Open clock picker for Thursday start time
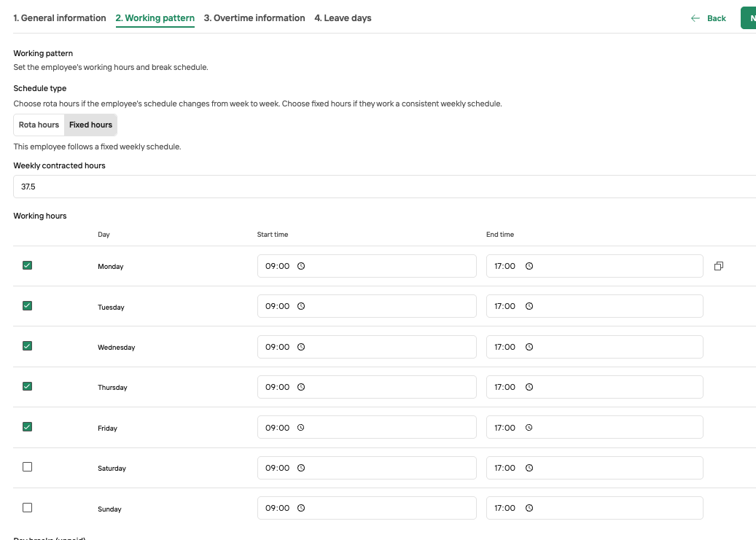 coord(301,387)
